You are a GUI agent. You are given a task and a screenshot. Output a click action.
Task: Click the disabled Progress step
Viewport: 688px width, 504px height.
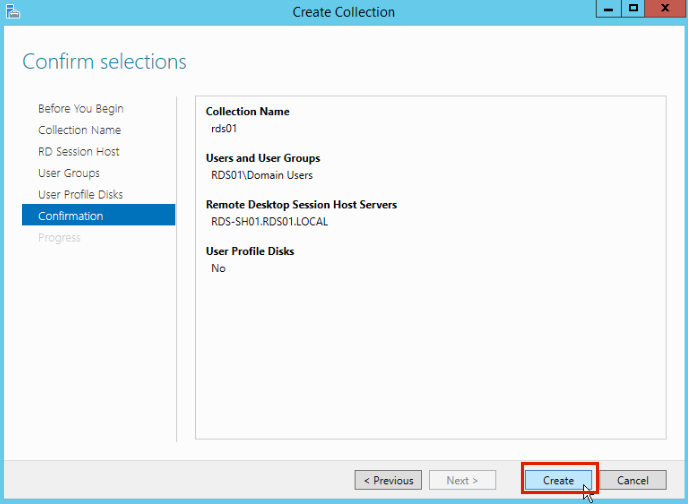tap(59, 238)
